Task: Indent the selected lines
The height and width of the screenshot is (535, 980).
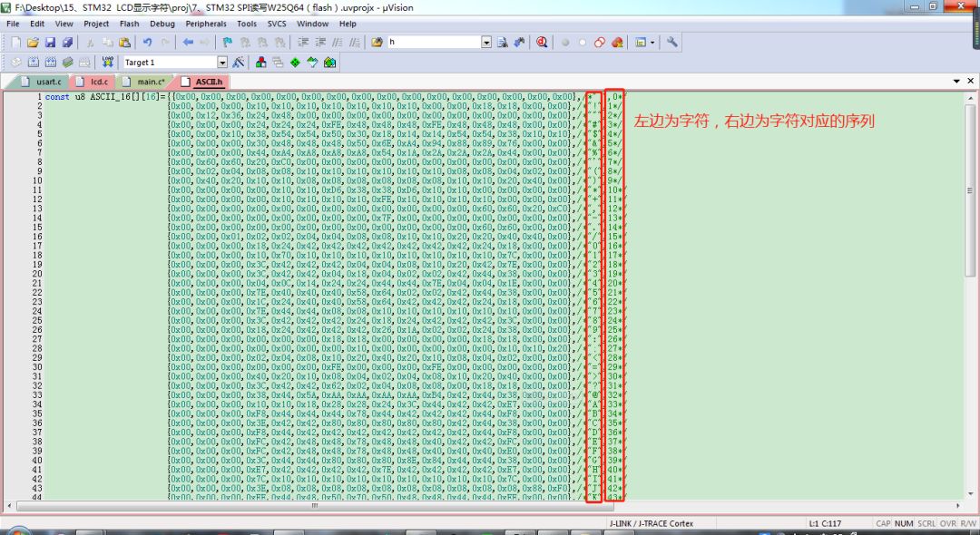Action: point(303,43)
